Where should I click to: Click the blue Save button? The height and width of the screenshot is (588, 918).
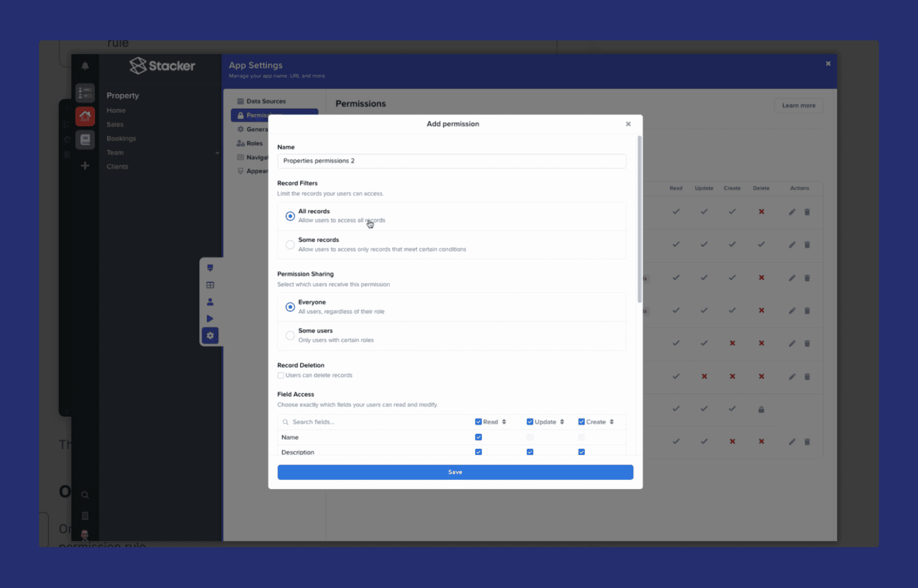click(x=455, y=472)
